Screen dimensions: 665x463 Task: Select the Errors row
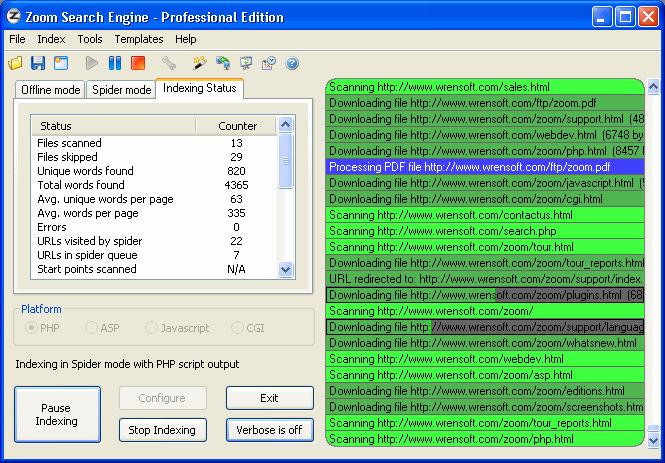155,227
